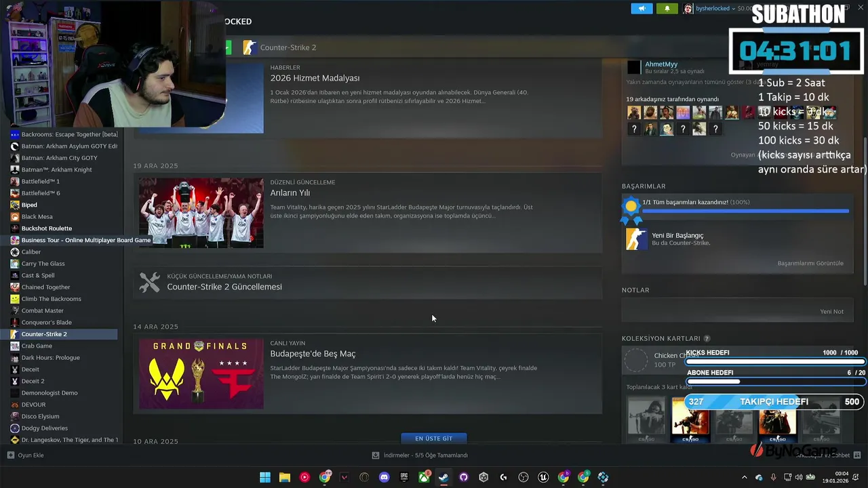Click Yeni Not to add a note
This screenshot has height=488, width=868.
831,312
